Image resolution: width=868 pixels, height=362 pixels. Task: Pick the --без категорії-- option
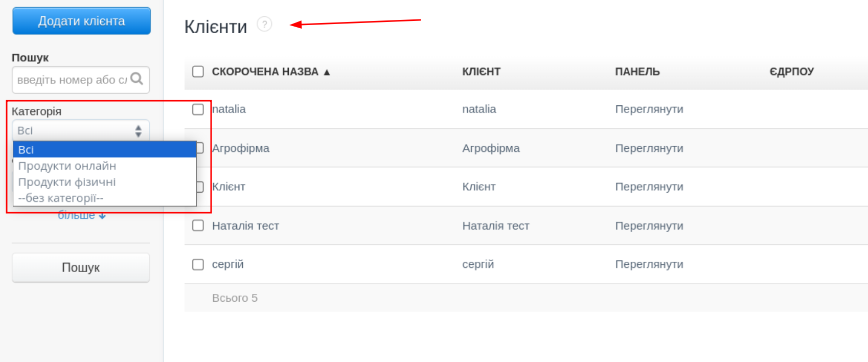coord(61,198)
